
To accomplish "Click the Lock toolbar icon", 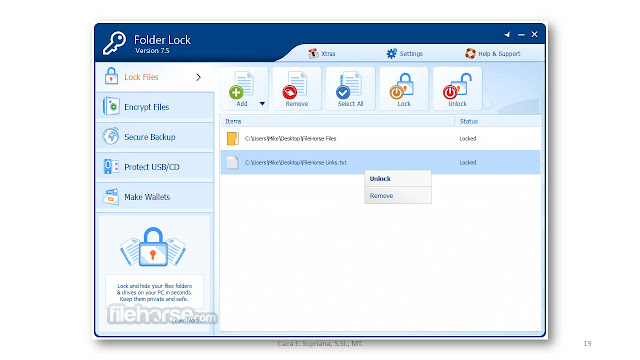I will click(404, 89).
